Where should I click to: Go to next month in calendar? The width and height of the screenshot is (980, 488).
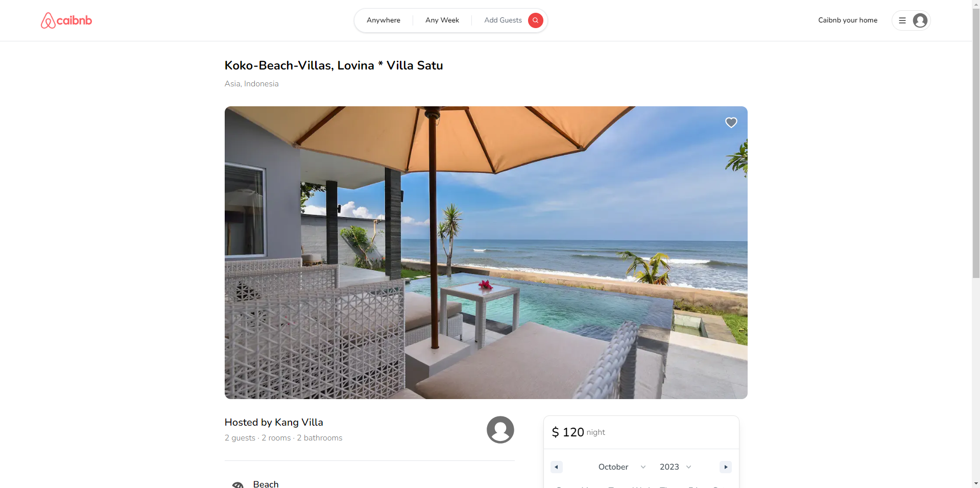click(x=726, y=467)
